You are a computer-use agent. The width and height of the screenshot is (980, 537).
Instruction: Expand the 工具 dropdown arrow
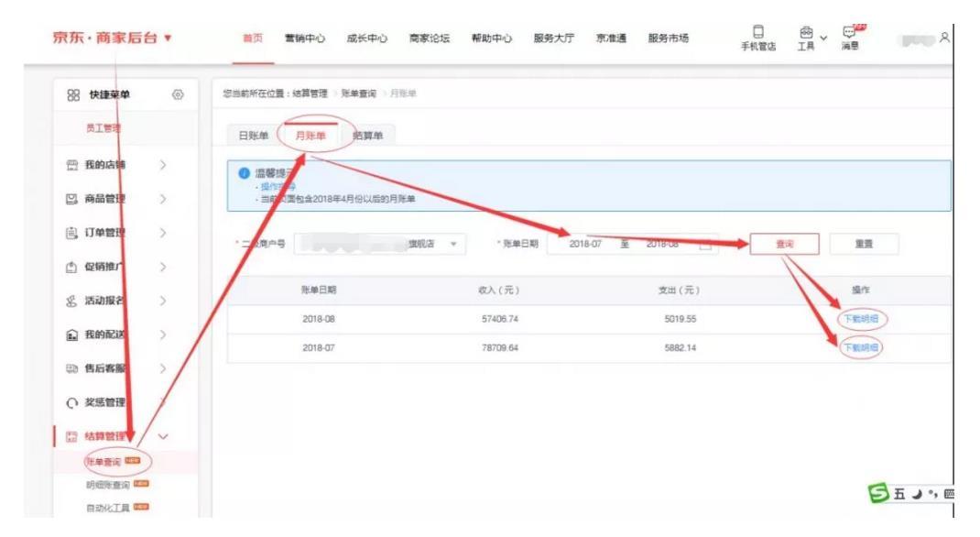pyautogui.click(x=823, y=38)
